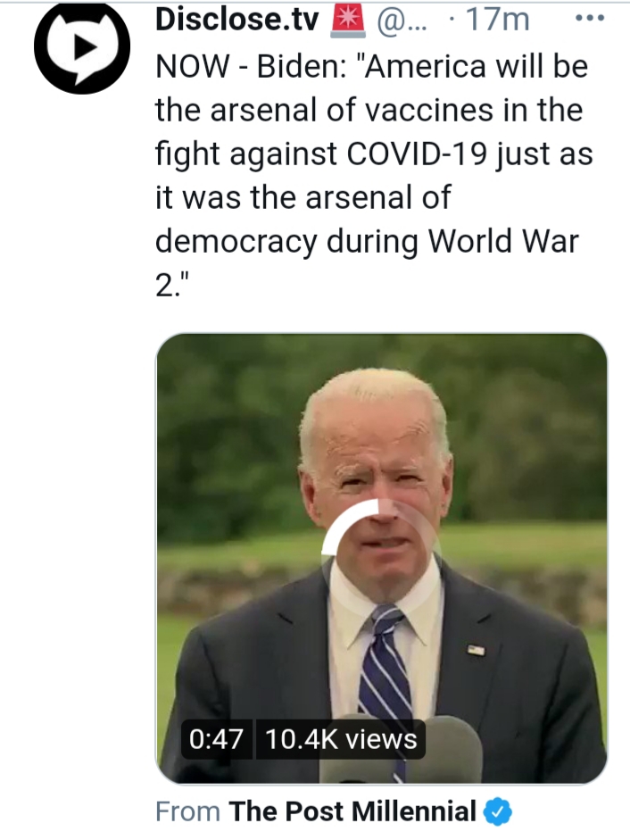
Task: Click the red siren emoji beside Disclose.tv
Action: 349,21
